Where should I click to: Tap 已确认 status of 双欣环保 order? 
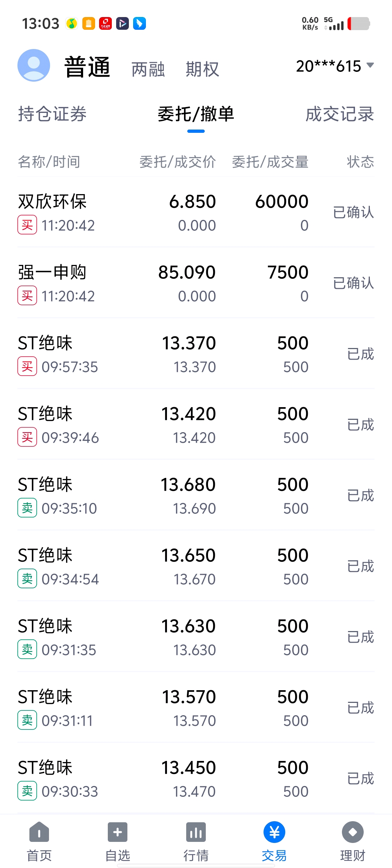point(353,213)
